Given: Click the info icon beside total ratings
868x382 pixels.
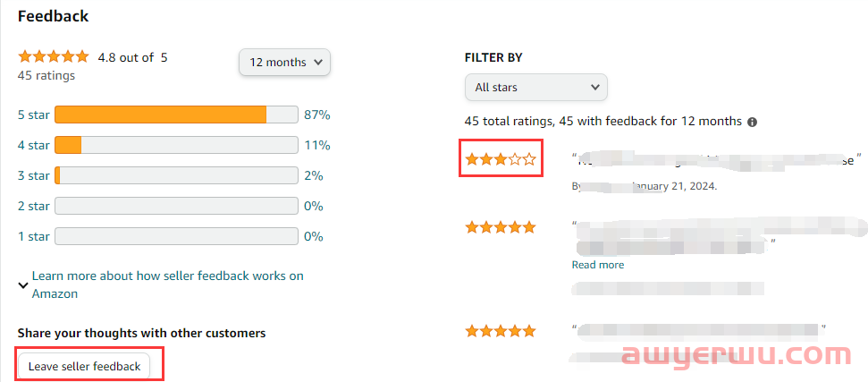Looking at the screenshot, I should (x=752, y=123).
